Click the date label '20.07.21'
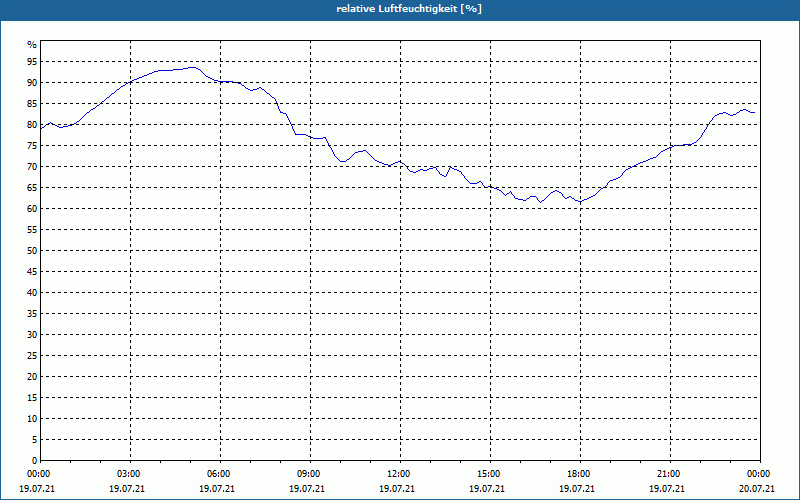 (x=757, y=489)
